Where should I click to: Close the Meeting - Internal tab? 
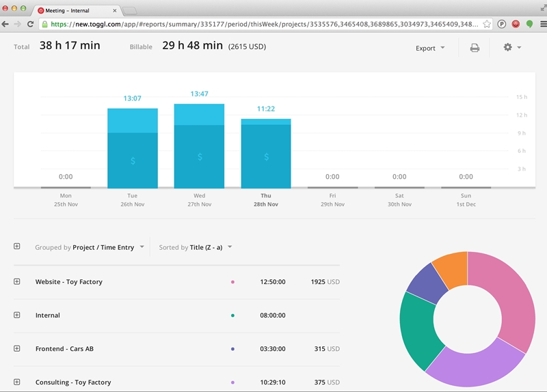[114, 10]
